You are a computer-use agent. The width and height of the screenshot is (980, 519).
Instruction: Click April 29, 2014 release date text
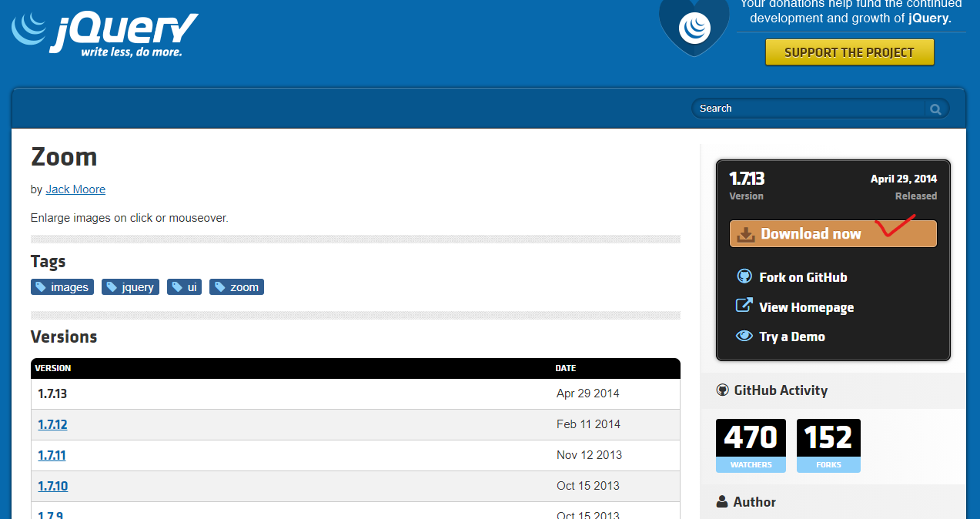(904, 179)
